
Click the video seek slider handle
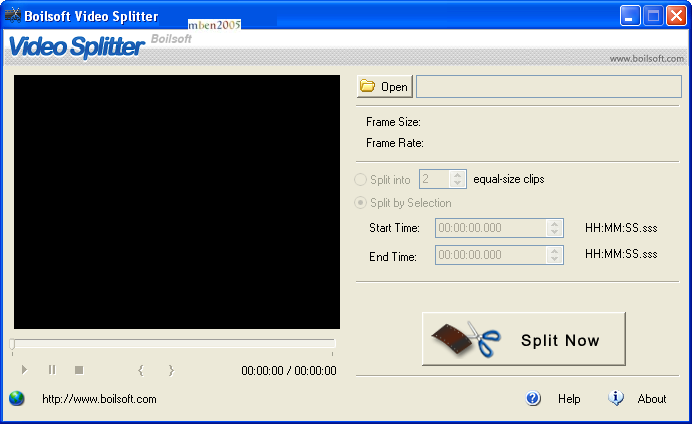(x=12, y=344)
